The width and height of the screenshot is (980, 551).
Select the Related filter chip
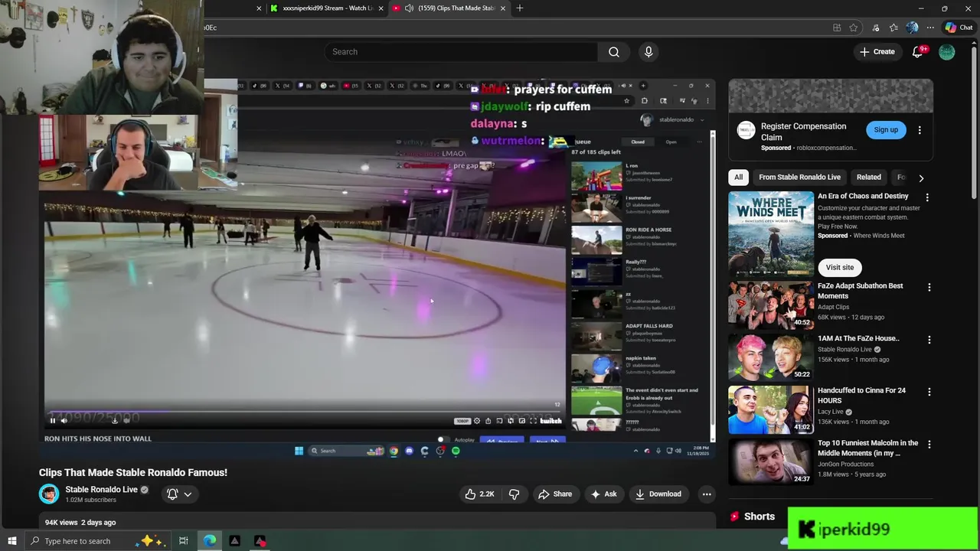tap(868, 177)
